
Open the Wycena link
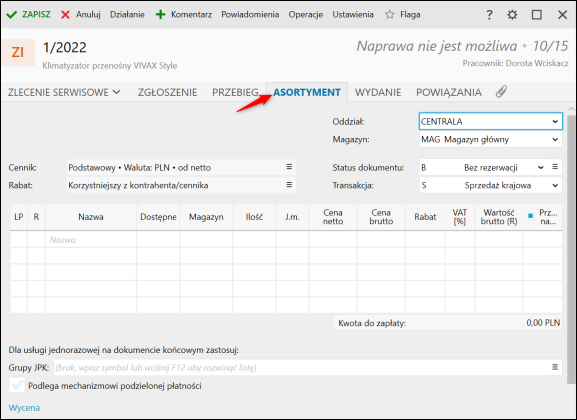pyautogui.click(x=24, y=408)
